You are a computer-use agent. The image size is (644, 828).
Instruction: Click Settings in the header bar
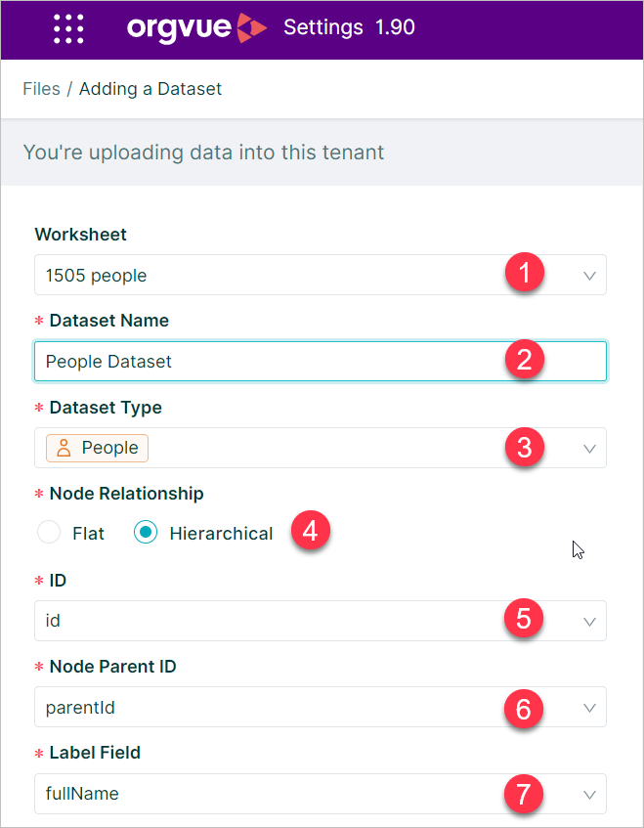coord(323,27)
